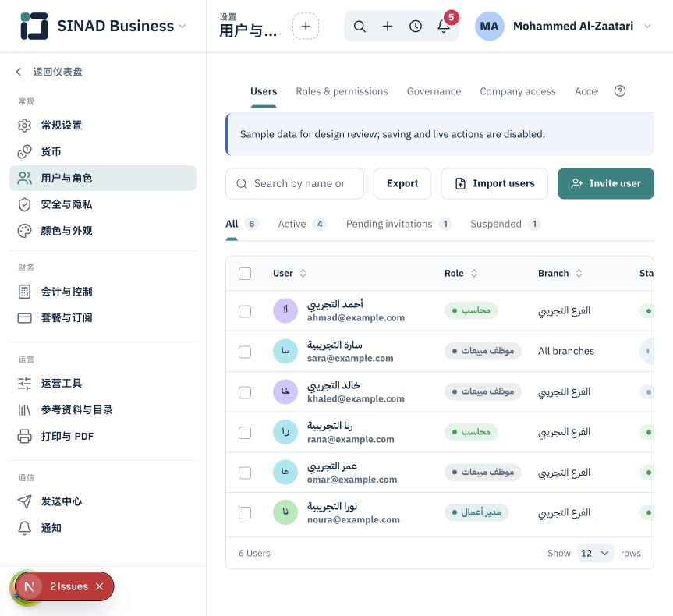
Task: Click the Export button
Action: pos(402,184)
